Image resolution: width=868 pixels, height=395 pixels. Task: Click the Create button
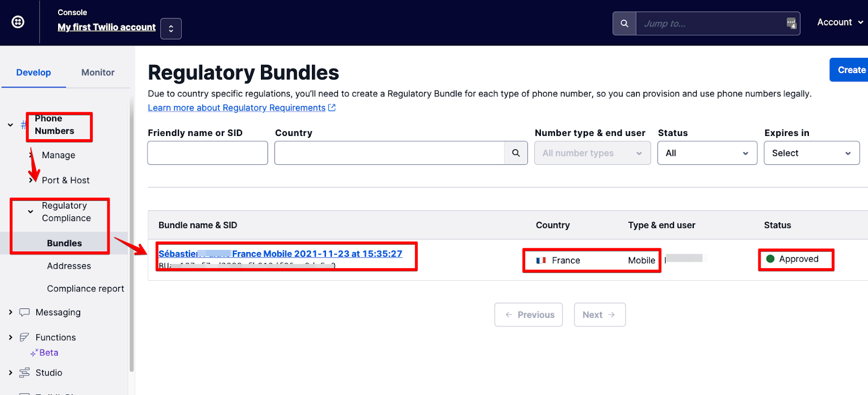(x=850, y=70)
